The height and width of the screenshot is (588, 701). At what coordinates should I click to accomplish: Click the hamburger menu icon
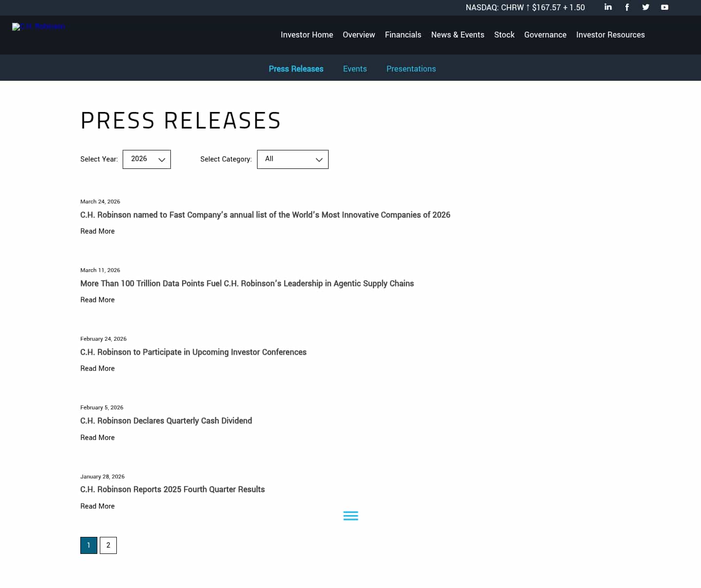point(350,515)
